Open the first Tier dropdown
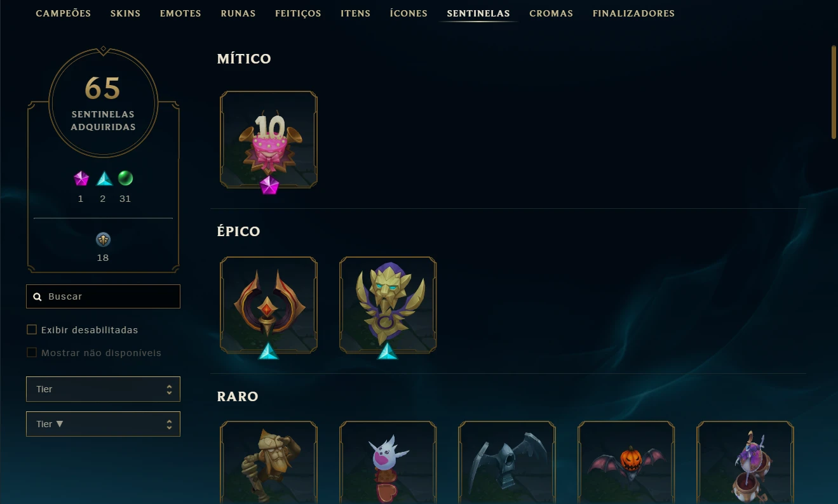The image size is (838, 504). pyautogui.click(x=103, y=389)
